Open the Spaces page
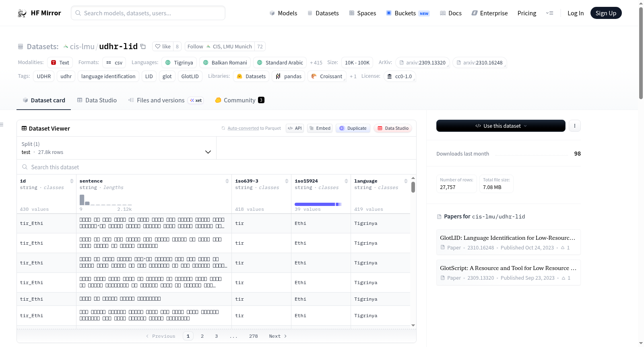 click(363, 13)
